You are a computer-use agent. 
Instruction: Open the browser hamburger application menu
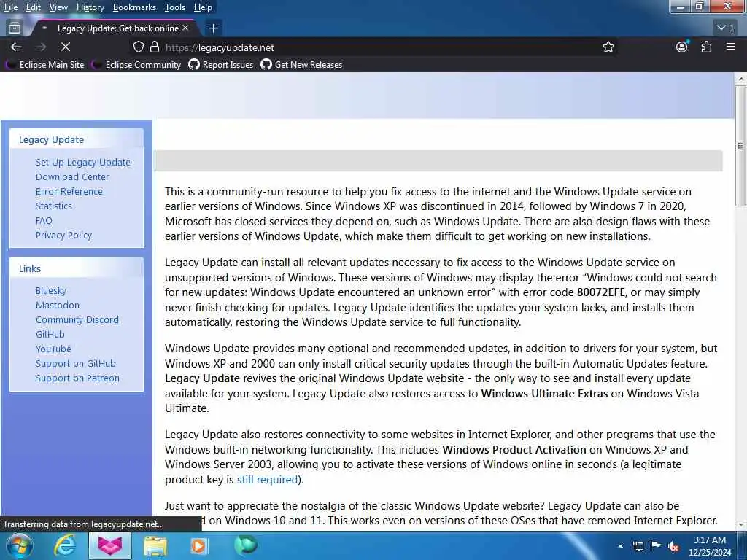[731, 47]
